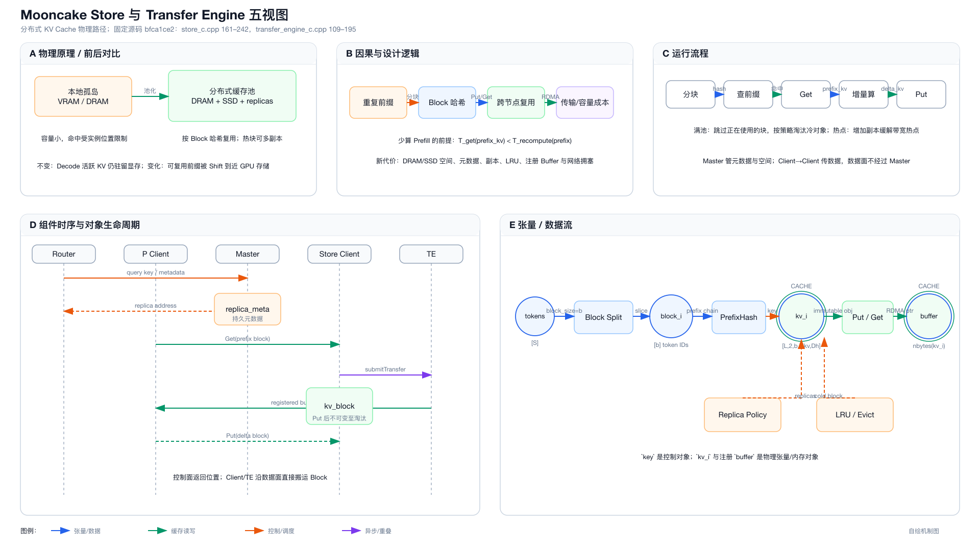Click the 跨节点复用 node

pyautogui.click(x=516, y=103)
